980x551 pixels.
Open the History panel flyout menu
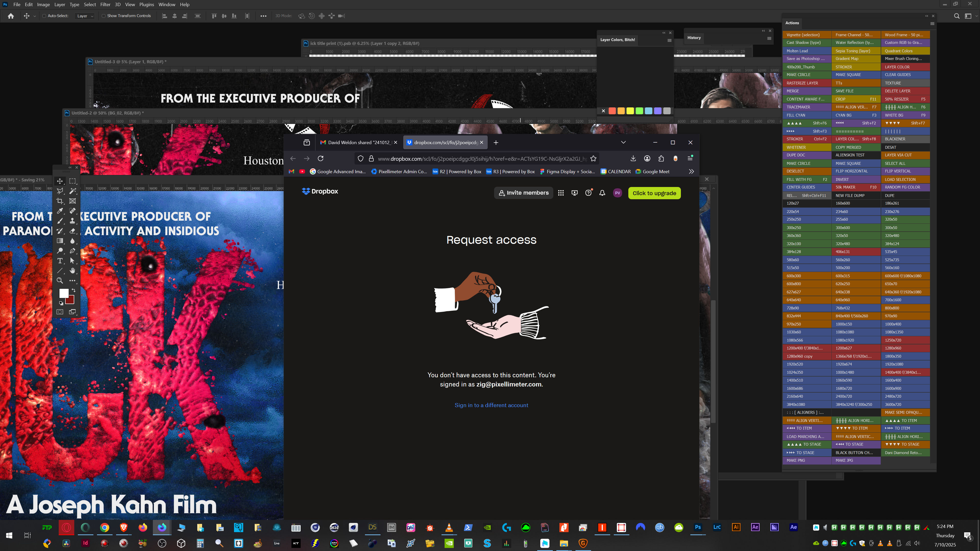[769, 38]
